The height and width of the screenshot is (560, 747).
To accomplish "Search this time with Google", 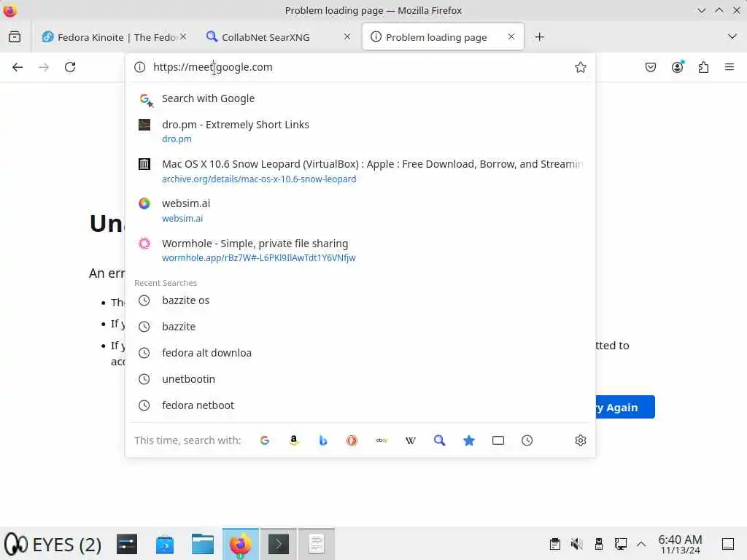I will (265, 440).
